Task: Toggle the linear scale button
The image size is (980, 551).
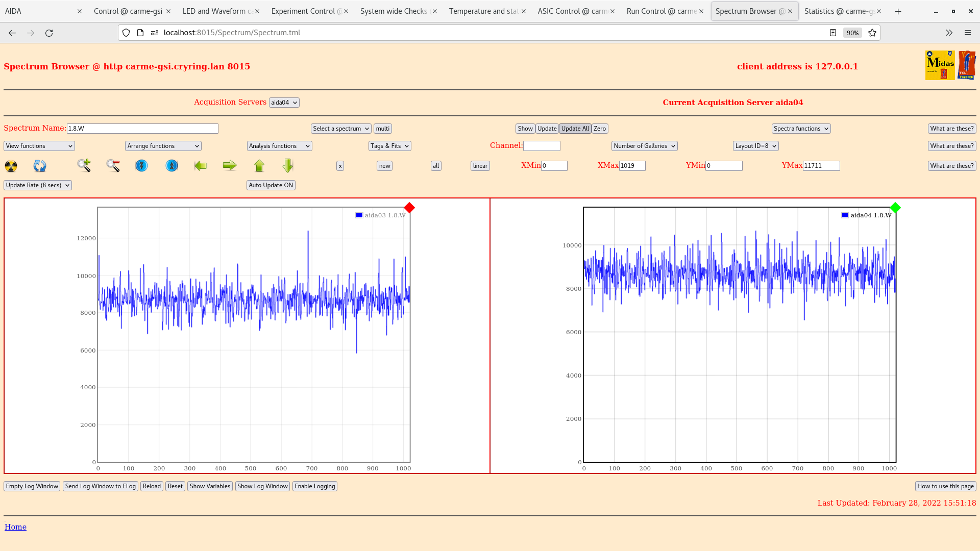Action: [x=480, y=166]
